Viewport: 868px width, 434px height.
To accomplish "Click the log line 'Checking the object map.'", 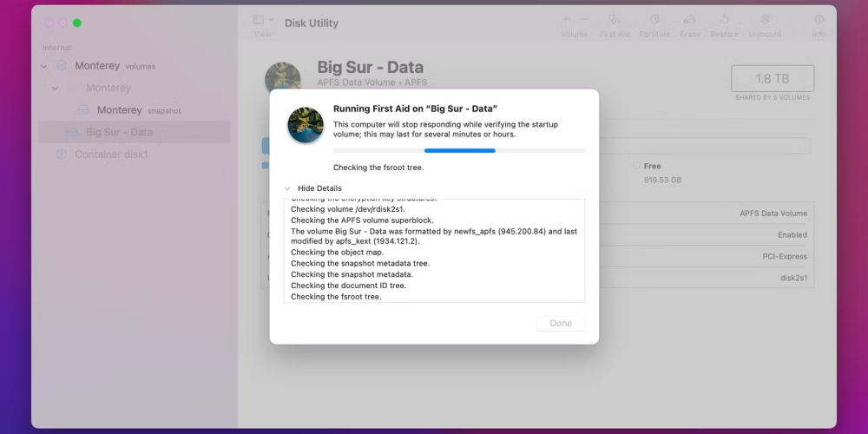I will click(337, 253).
